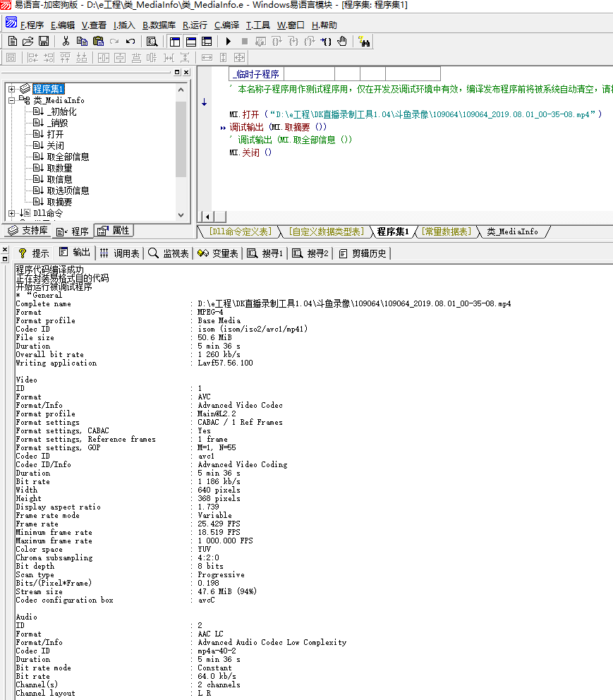The height and width of the screenshot is (700, 613).
Task: Click code editor scroll-left arrow
Action: 207,217
